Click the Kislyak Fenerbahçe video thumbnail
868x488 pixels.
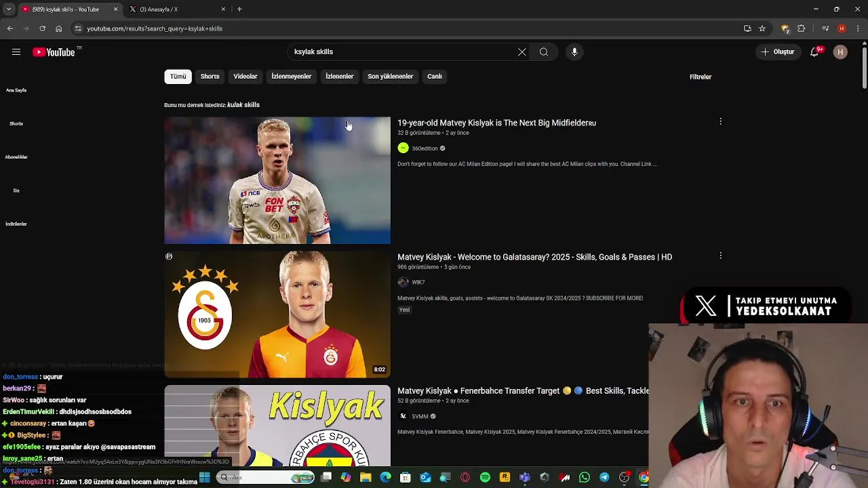point(277,426)
